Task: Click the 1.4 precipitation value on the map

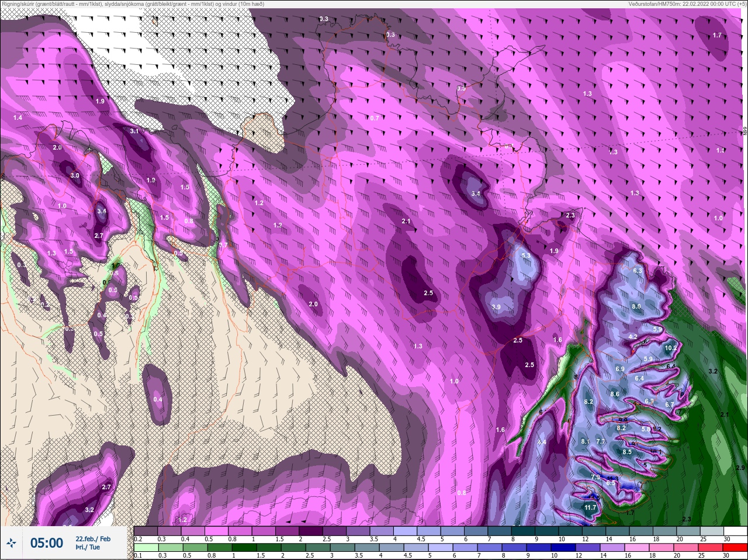Action: pyautogui.click(x=18, y=118)
